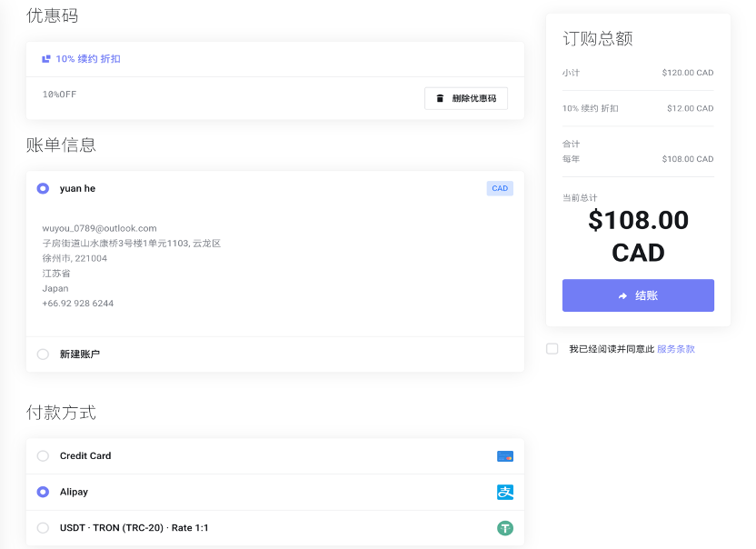
Task: Open the 服务条款 link
Action: [x=675, y=349]
